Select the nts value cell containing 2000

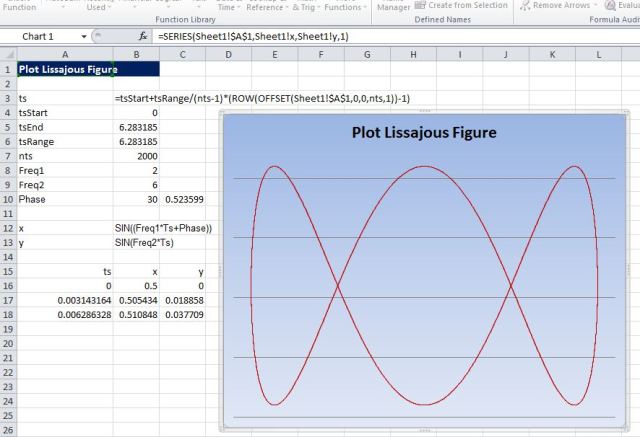click(x=136, y=157)
